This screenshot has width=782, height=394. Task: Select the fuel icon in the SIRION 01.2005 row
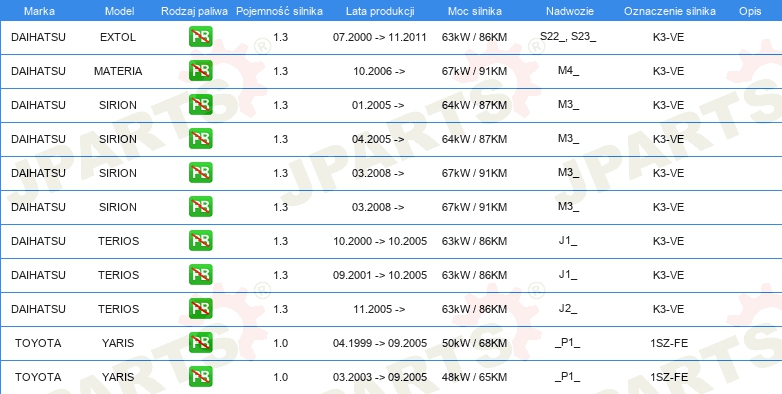coord(200,105)
